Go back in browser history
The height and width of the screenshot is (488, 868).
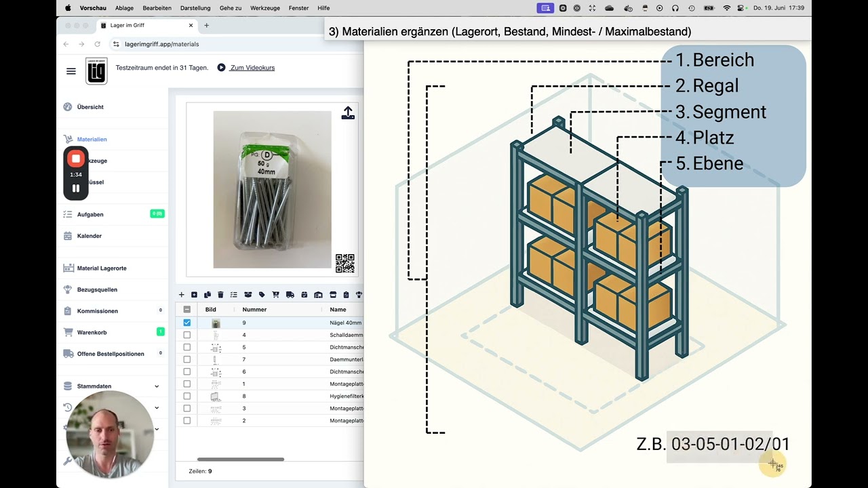pos(66,44)
